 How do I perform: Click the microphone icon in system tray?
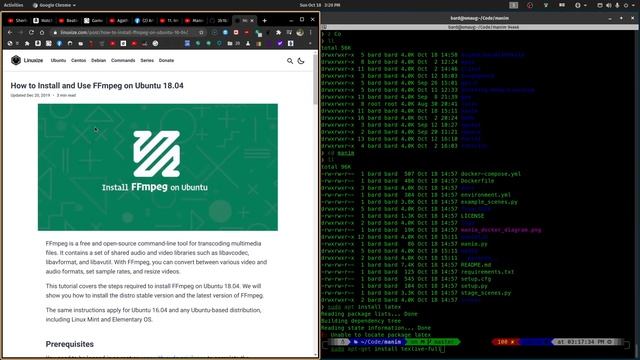coord(617,5)
